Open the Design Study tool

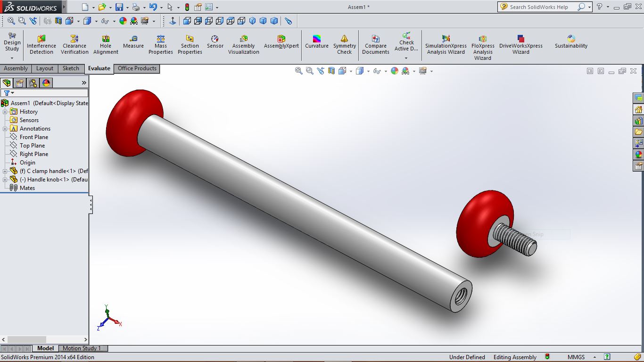pyautogui.click(x=12, y=42)
